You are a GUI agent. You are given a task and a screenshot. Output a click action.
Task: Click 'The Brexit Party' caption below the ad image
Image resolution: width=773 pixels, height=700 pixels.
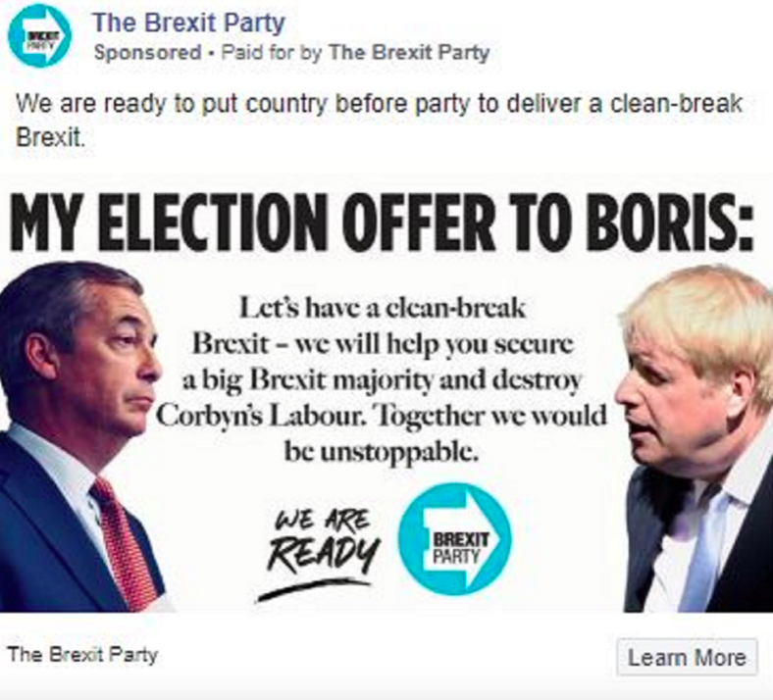point(81,654)
